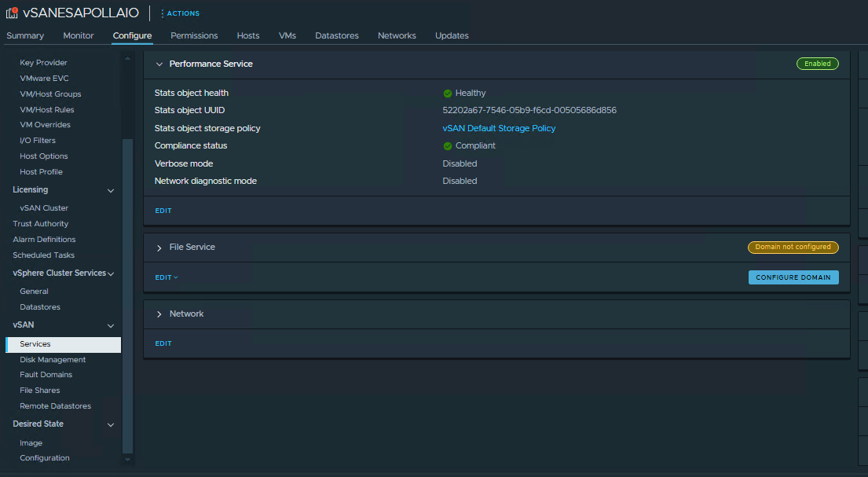Click the Verbose mode Disabled value

point(460,163)
